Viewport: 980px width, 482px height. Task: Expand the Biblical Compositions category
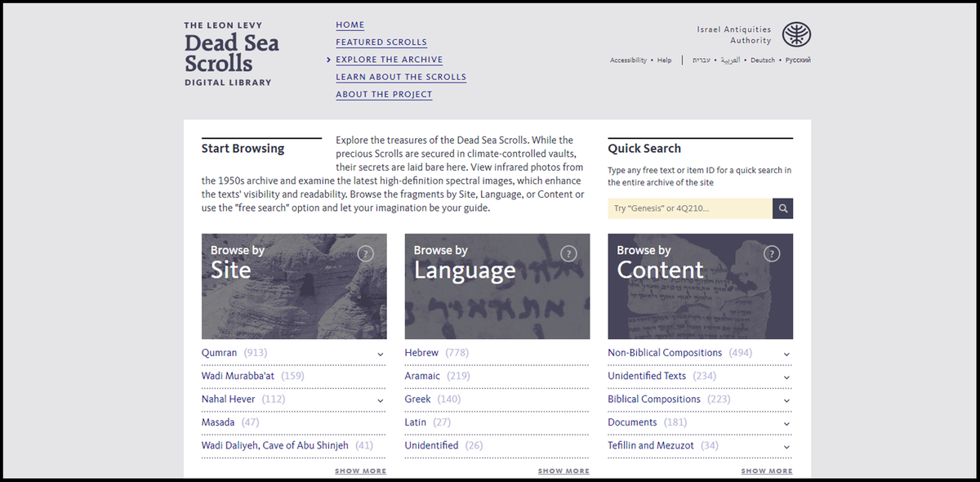point(786,400)
